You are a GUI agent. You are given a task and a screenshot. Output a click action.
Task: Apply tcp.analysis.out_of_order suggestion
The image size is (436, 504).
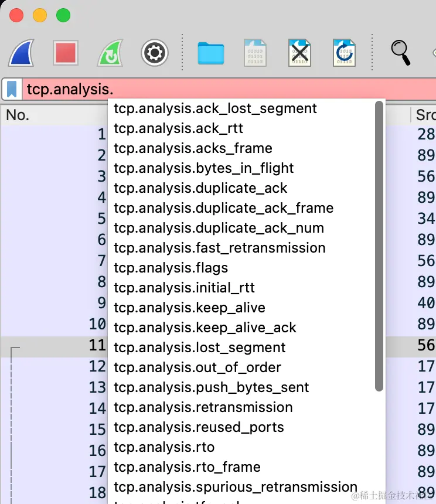coord(197,367)
